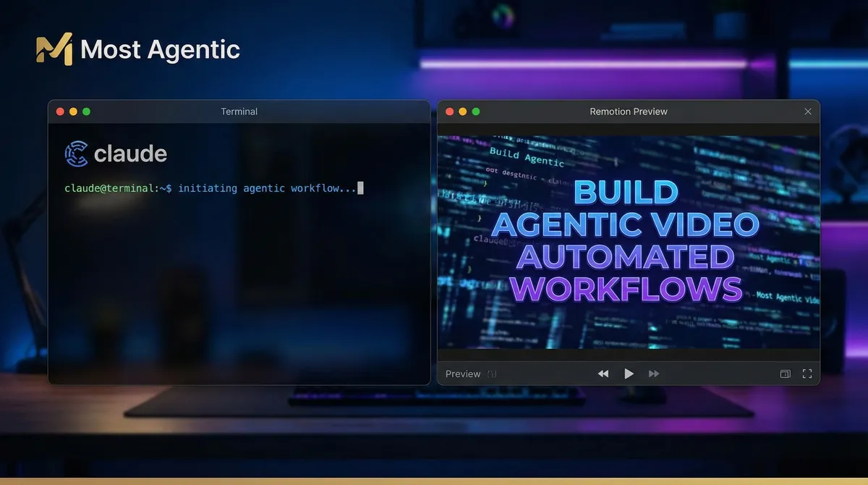The image size is (868, 485).
Task: Click the yellow minimize dot on Remotion Preview
Action: click(461, 111)
